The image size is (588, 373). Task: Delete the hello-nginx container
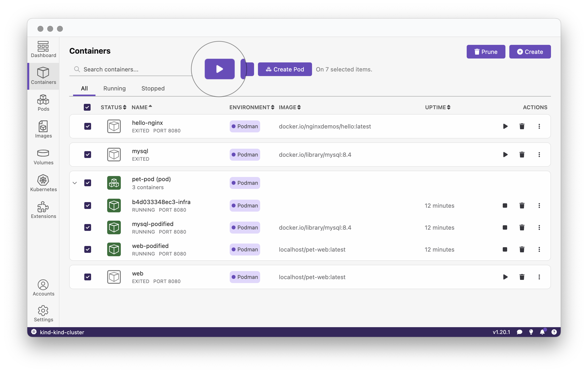click(x=522, y=126)
